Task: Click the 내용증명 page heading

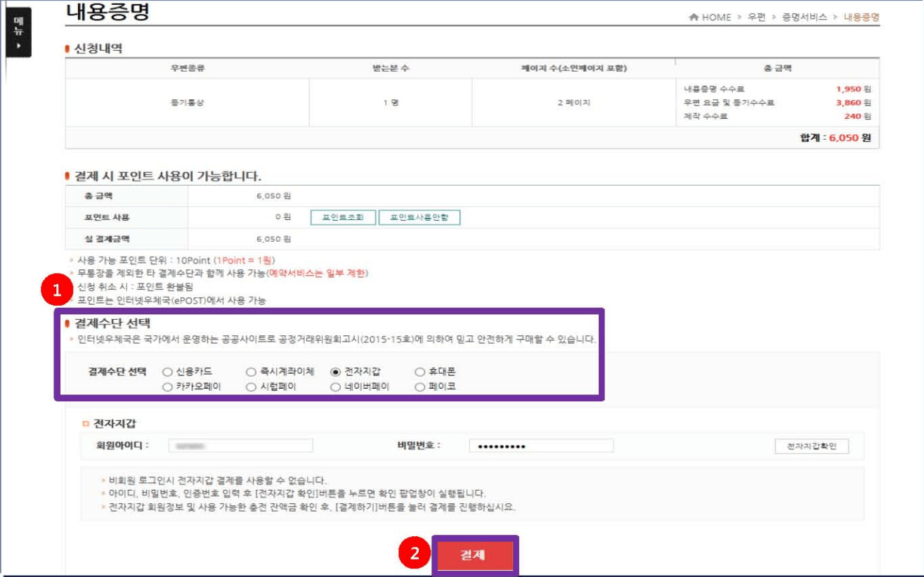Action: point(108,12)
